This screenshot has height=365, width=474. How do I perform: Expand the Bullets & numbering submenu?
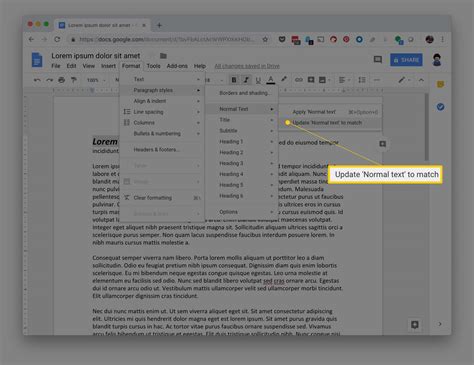coord(162,133)
